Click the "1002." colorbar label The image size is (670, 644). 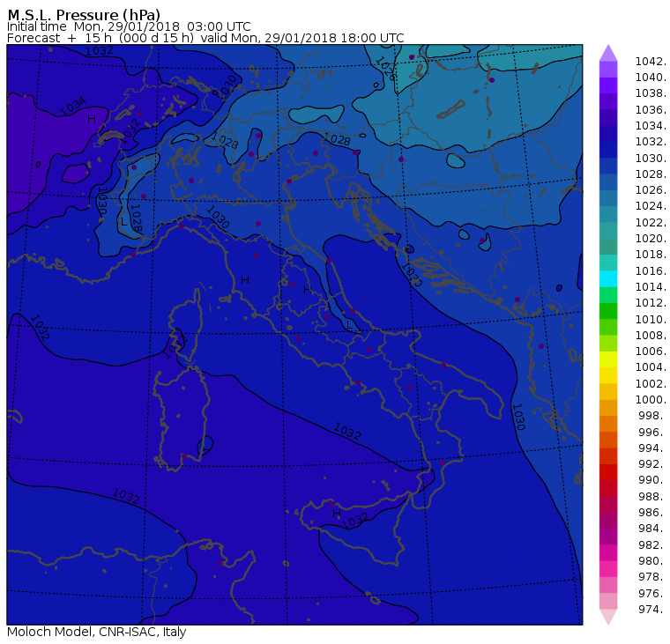651,383
